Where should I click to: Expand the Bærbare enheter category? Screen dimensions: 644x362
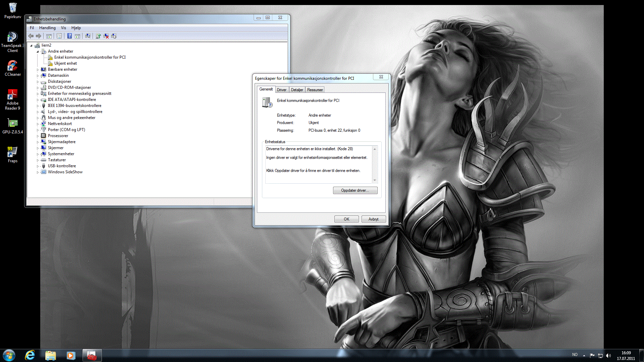[x=38, y=70]
